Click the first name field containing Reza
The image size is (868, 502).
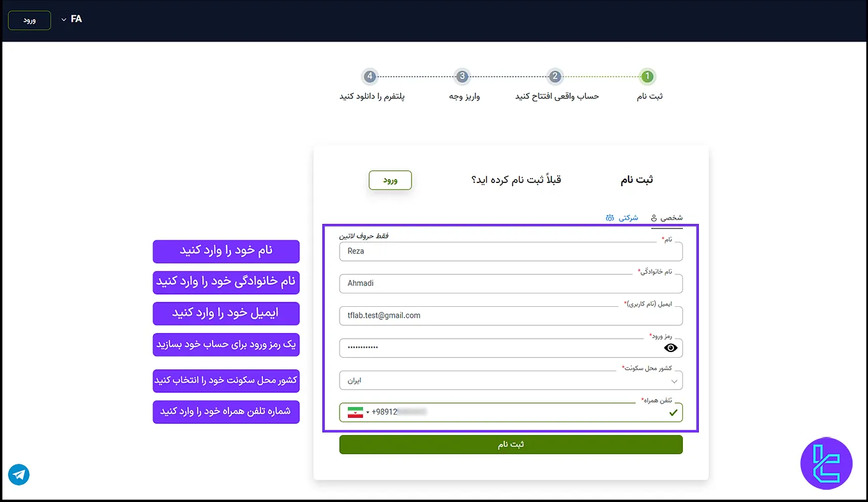[x=511, y=251]
